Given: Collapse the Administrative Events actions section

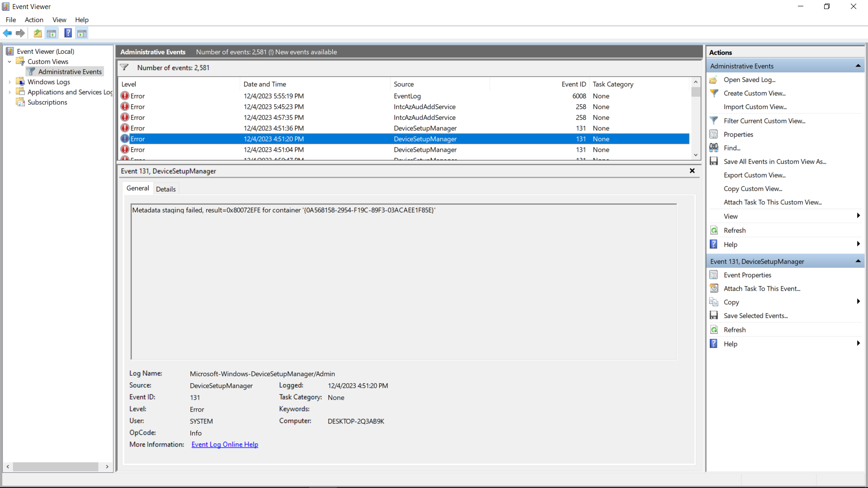Looking at the screenshot, I should click(858, 66).
